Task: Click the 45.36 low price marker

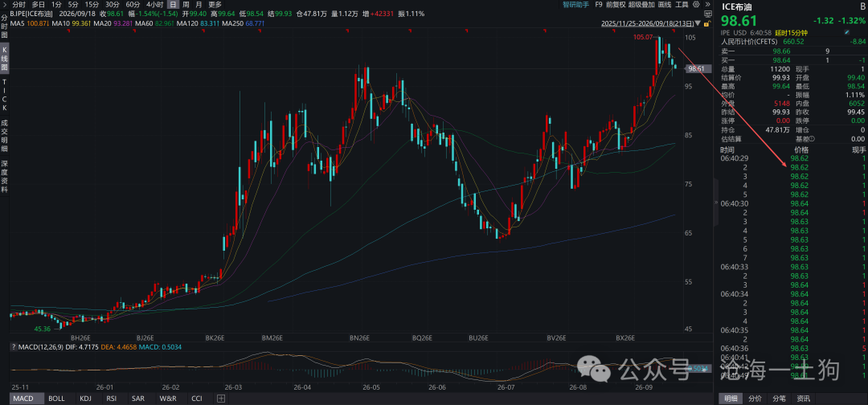Action: tap(42, 329)
